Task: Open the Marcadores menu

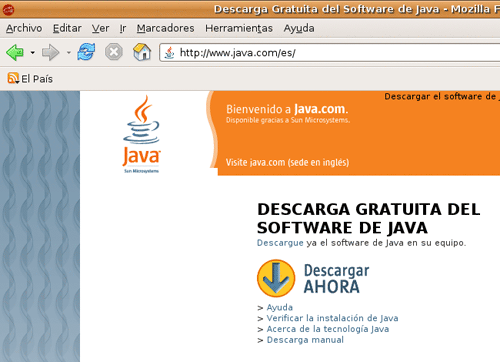Action: [165, 28]
